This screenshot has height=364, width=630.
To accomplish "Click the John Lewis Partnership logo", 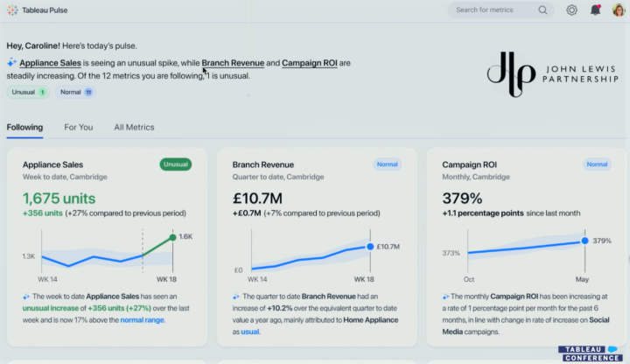I will click(x=552, y=74).
